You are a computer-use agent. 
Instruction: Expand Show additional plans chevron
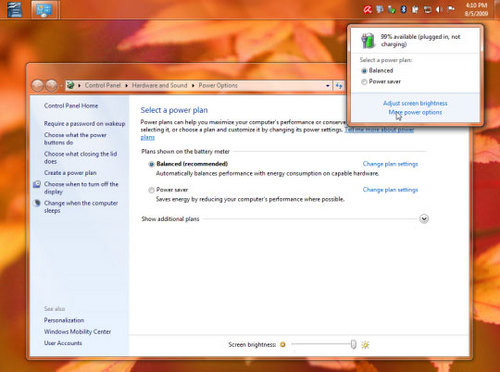[x=424, y=219]
